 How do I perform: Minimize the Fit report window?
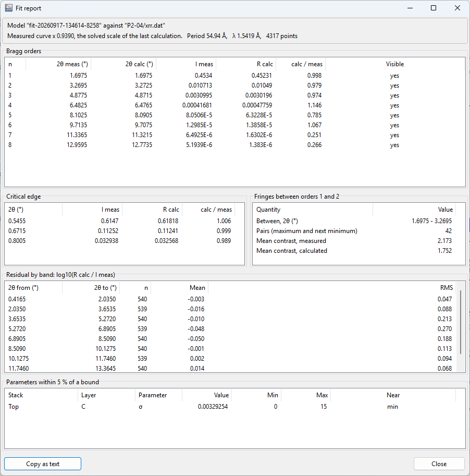coord(410,8)
